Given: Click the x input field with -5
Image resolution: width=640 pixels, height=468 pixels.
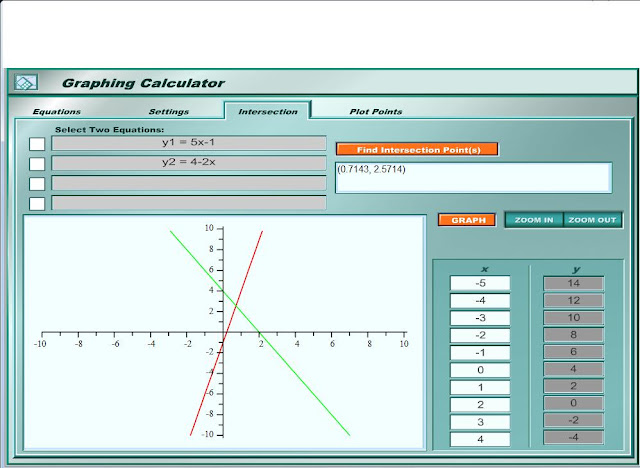Looking at the screenshot, I should (480, 283).
